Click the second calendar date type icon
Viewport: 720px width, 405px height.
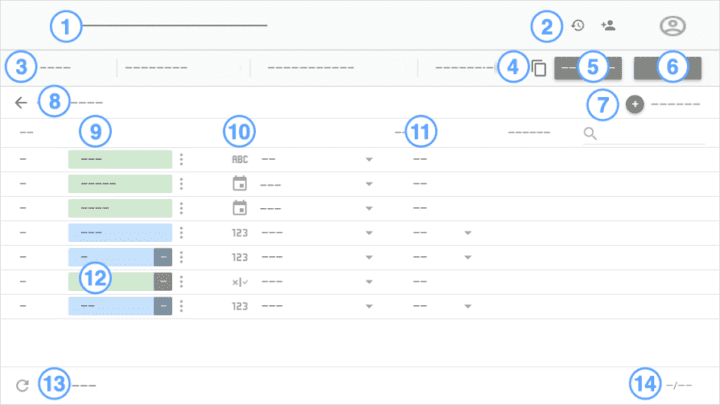(239, 208)
